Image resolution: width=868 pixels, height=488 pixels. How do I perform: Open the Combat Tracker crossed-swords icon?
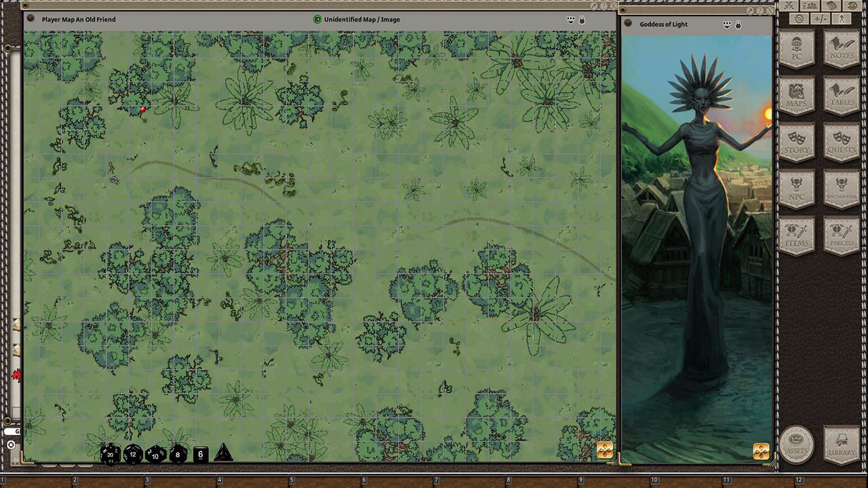[x=788, y=5]
